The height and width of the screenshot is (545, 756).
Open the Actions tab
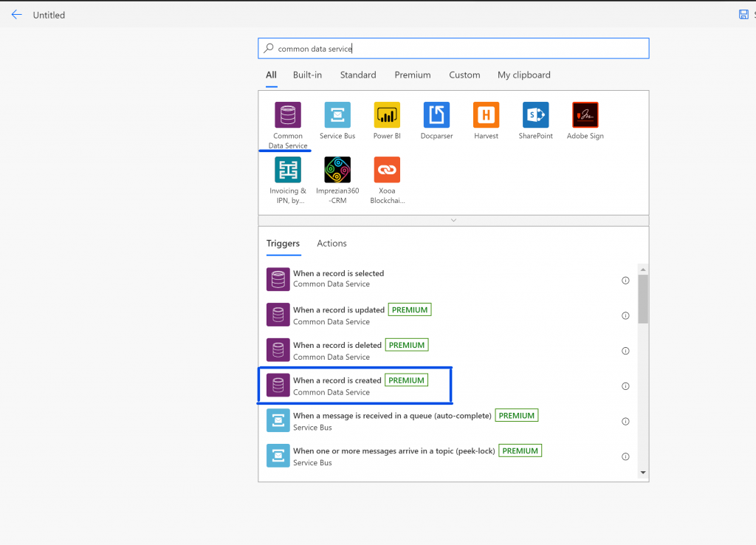[331, 244]
